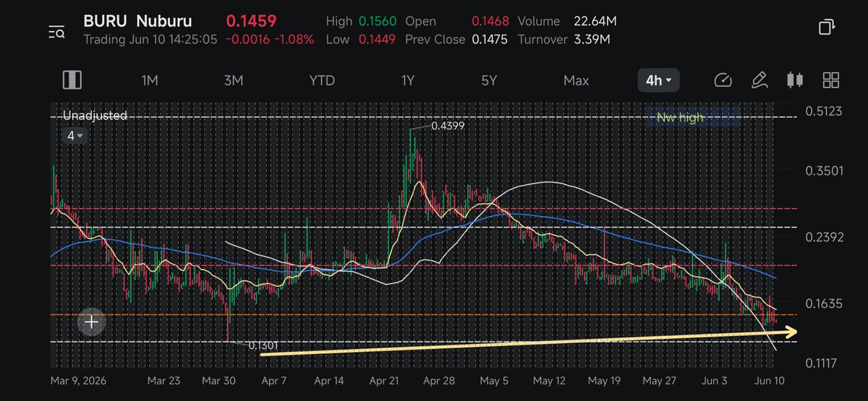Tap the 0.1301 low price label
This screenshot has height=401, width=868.
(263, 346)
